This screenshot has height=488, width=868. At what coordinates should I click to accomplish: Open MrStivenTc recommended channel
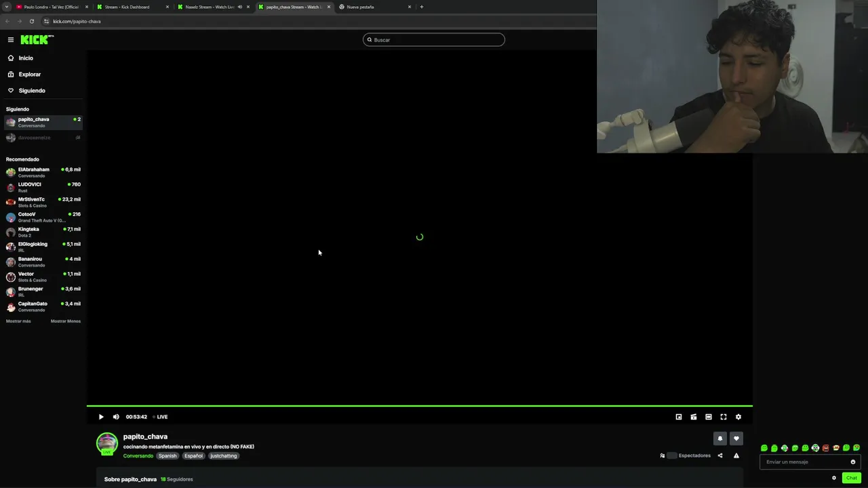[x=43, y=202]
